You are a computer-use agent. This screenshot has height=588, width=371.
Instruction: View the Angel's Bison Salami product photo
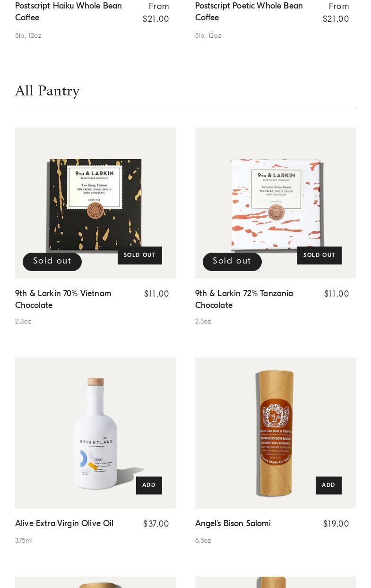276,433
